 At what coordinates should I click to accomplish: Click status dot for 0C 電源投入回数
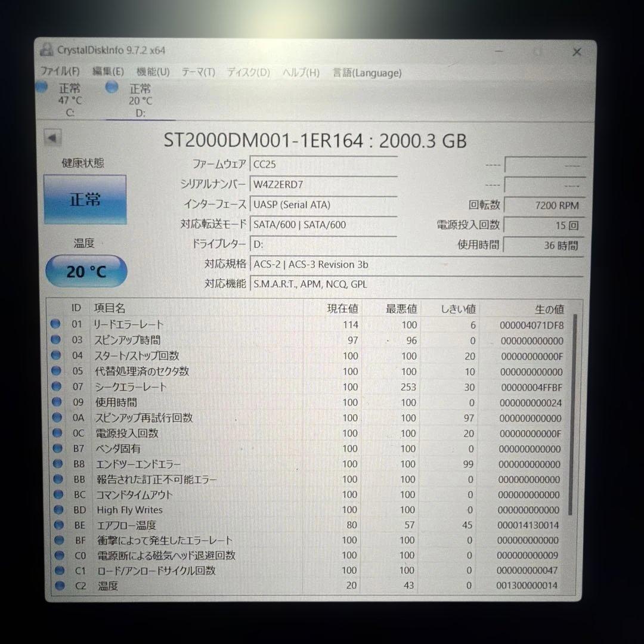point(57,433)
